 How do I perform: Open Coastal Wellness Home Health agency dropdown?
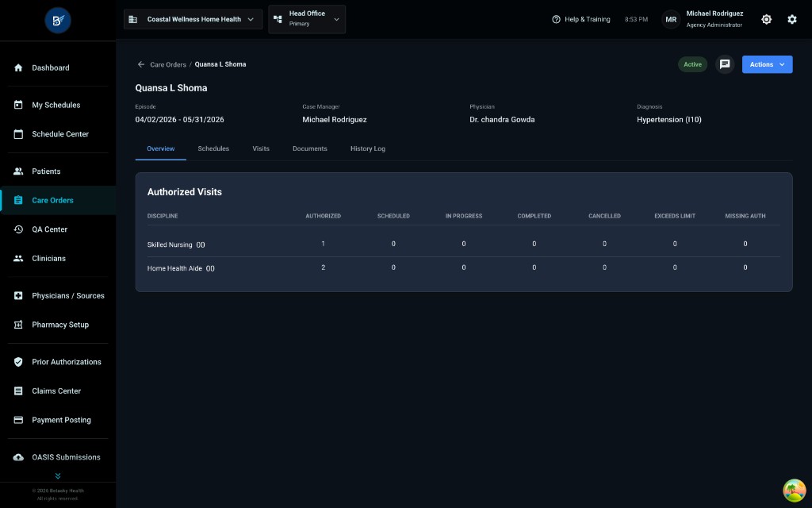click(193, 20)
